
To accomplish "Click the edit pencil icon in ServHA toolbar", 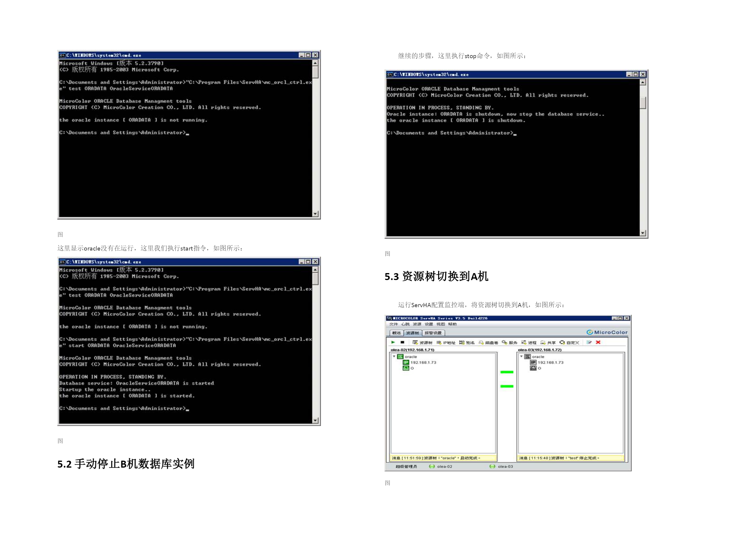I will [589, 342].
